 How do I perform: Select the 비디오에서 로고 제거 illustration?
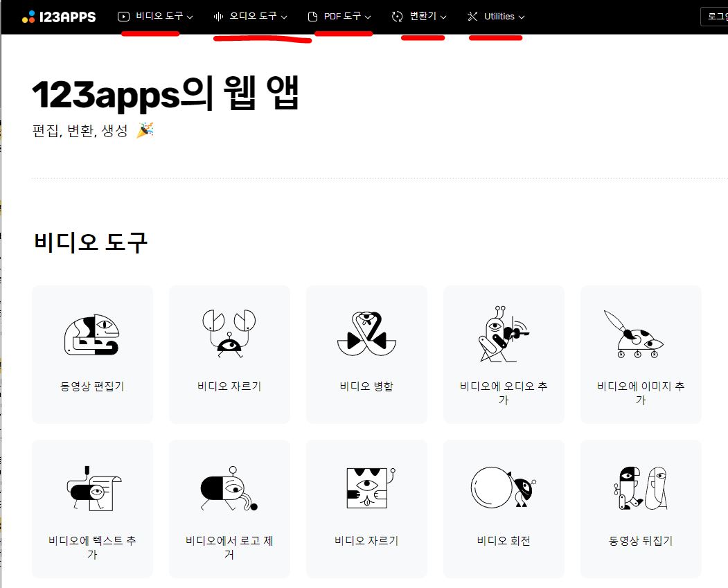(x=229, y=489)
